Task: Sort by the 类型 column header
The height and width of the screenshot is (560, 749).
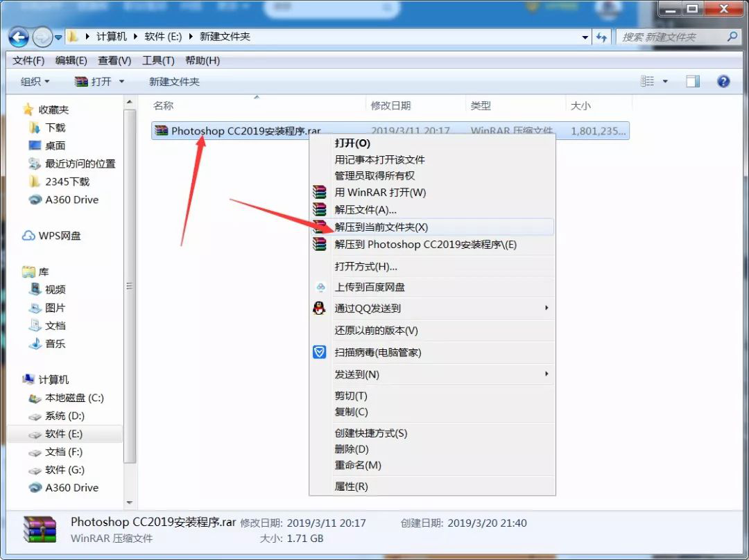Action: pyautogui.click(x=481, y=105)
